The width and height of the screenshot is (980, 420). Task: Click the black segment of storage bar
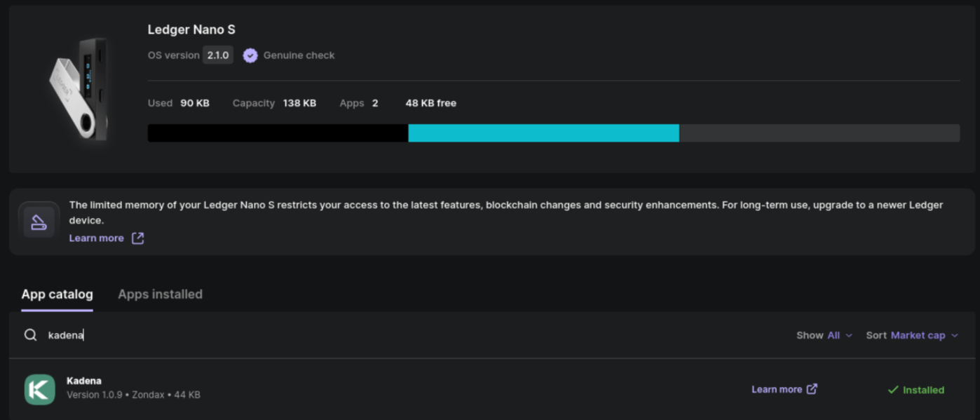pyautogui.click(x=278, y=133)
